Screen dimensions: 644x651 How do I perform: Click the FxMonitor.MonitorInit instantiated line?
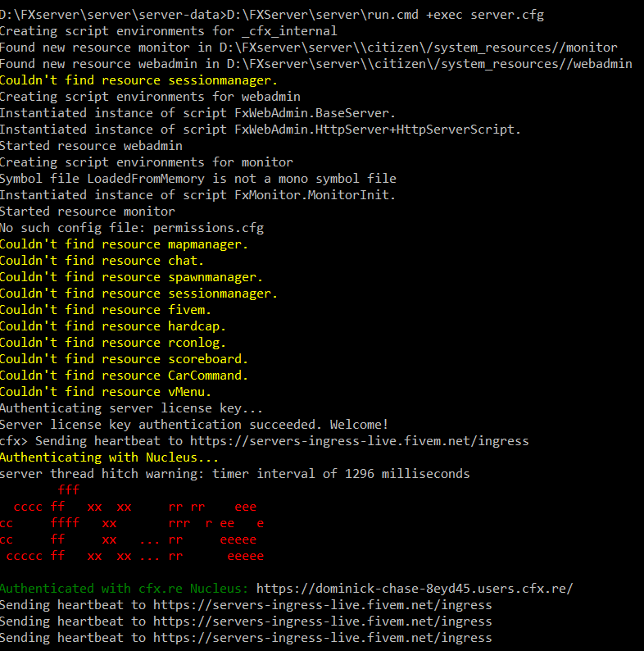tap(197, 195)
